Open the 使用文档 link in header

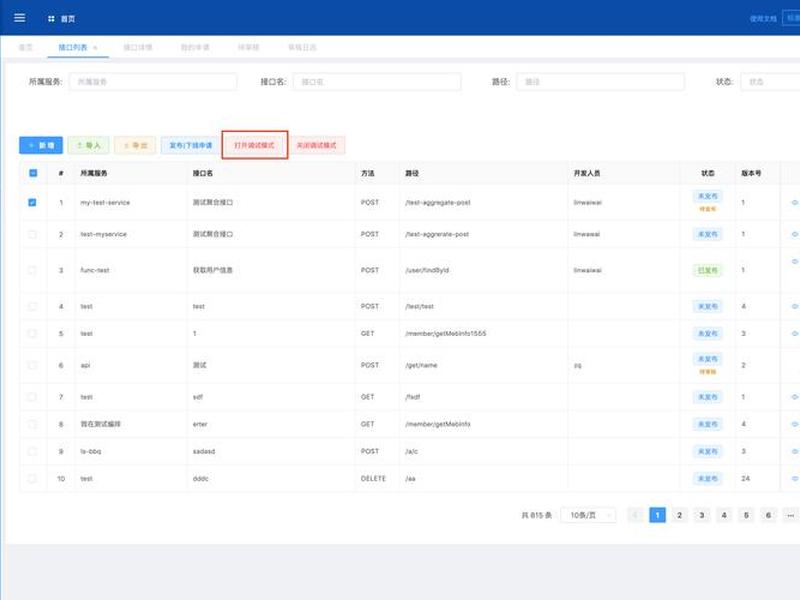point(763,19)
